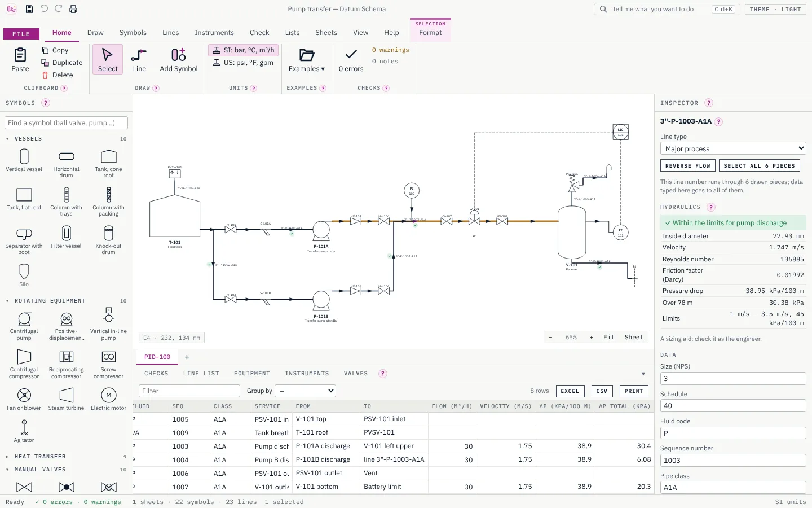Delete the selected item
Screen dimensions: 812x508
tap(58, 75)
